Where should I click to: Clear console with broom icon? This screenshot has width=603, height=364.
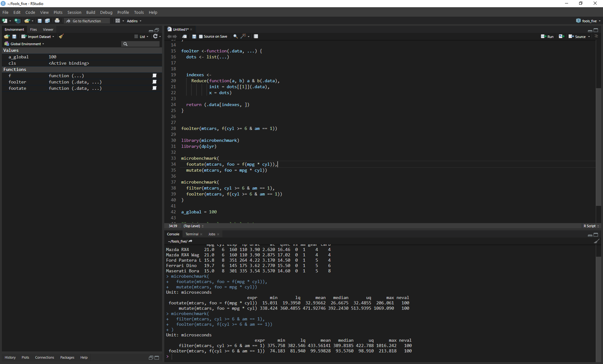pos(596,241)
